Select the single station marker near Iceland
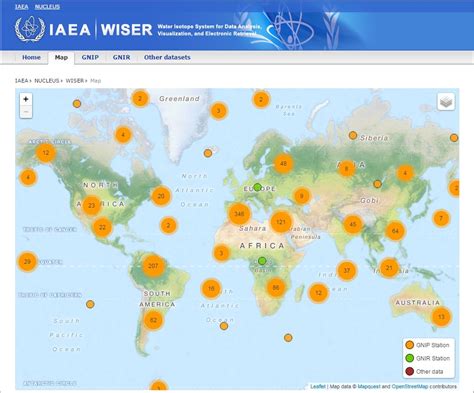The height and width of the screenshot is (393, 474). 208,153
